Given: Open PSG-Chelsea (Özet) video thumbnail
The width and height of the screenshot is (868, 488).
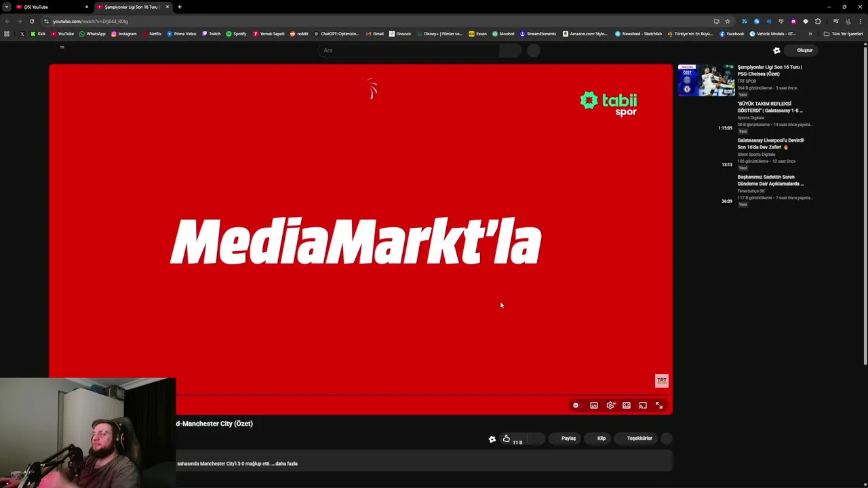Looking at the screenshot, I should pos(707,80).
